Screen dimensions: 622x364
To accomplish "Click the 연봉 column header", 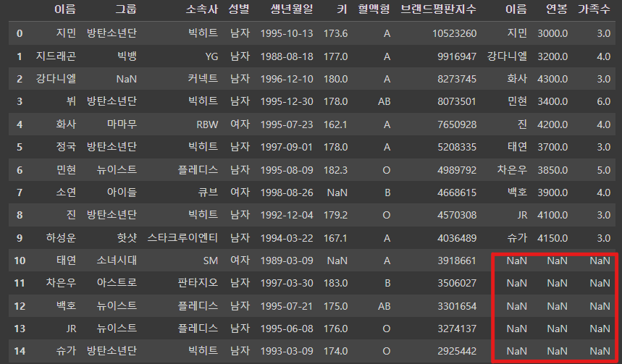I will point(557,9).
